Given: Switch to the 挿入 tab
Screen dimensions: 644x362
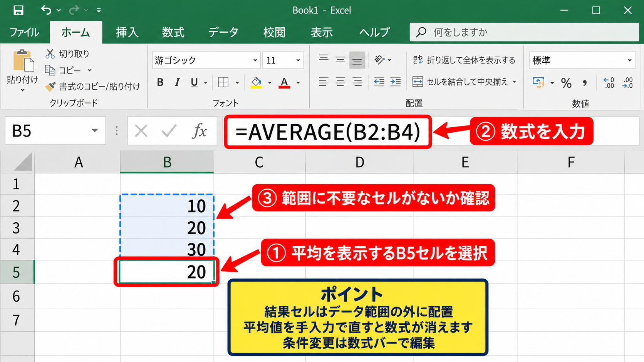Looking at the screenshot, I should [x=127, y=32].
